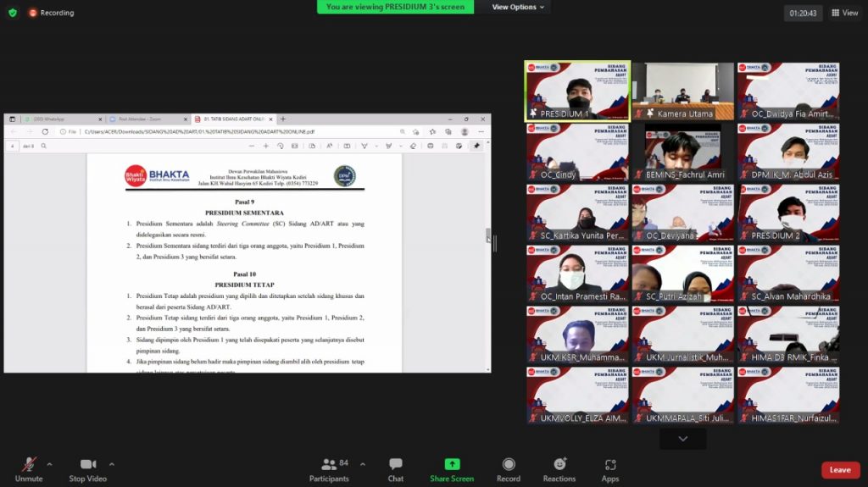Leave the meeting
The width and height of the screenshot is (868, 487).
(840, 470)
